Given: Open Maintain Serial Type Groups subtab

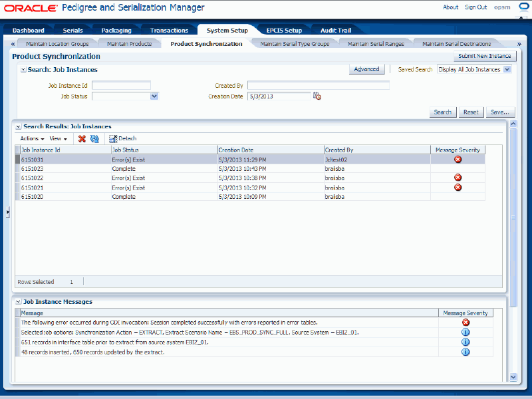Looking at the screenshot, I should click(x=295, y=44).
